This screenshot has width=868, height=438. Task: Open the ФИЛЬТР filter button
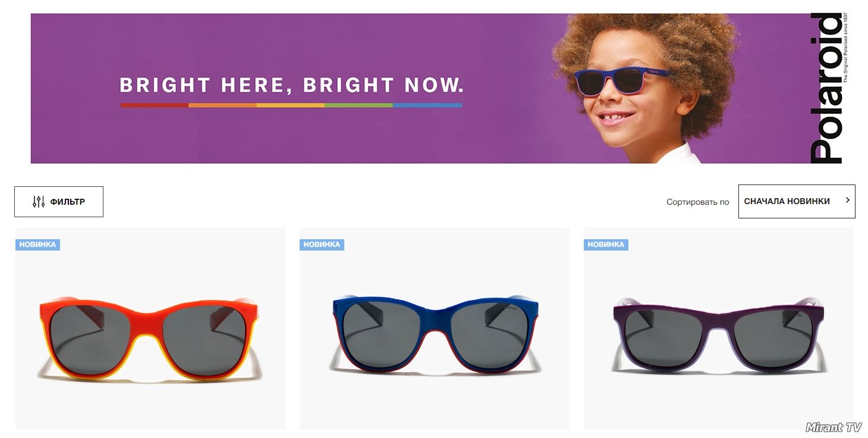59,202
